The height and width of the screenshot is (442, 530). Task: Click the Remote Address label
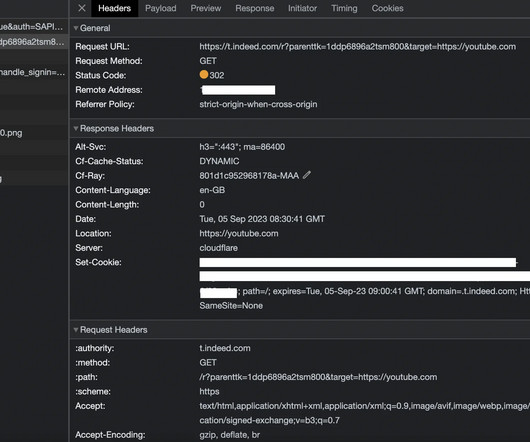tap(109, 90)
